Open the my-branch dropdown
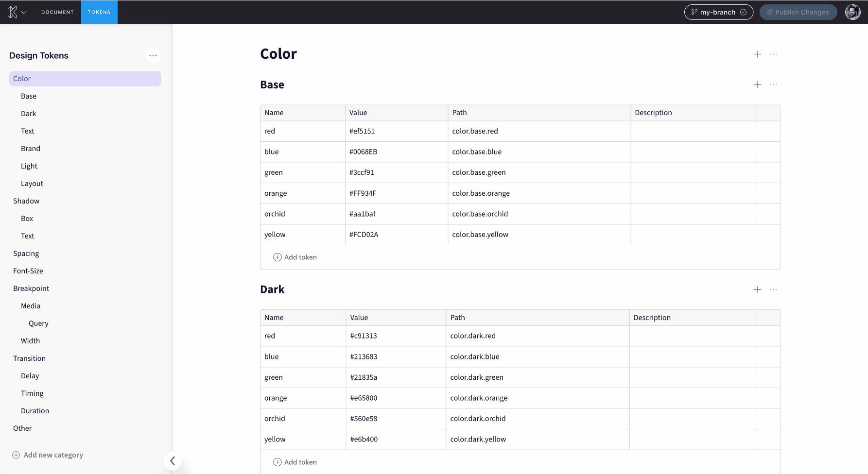Screen dimensions: 868x474 click(718, 12)
